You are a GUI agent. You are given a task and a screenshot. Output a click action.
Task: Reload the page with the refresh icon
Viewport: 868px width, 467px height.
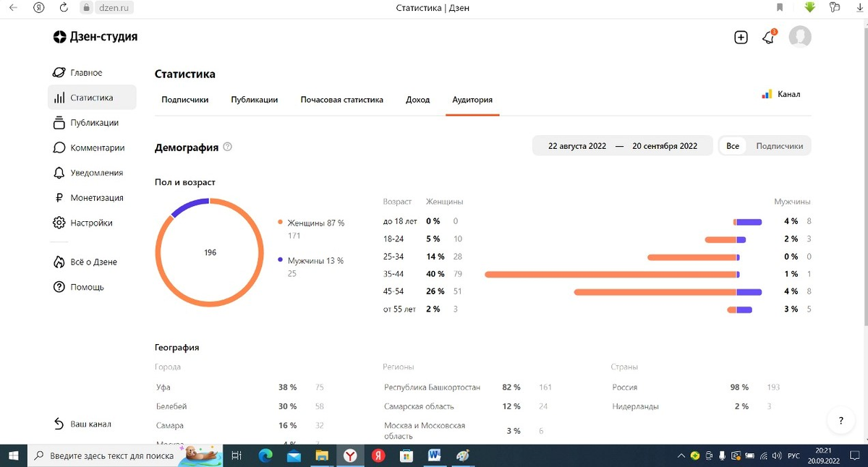click(64, 7)
